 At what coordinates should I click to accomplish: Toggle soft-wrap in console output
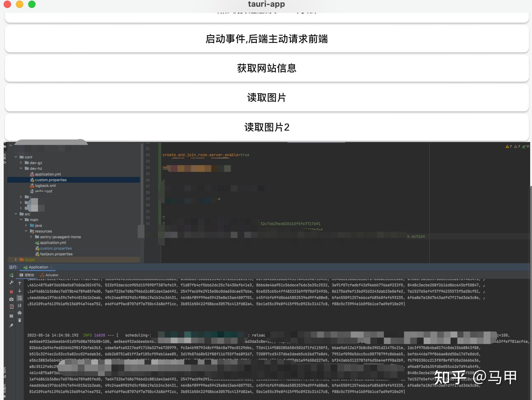(x=20, y=298)
